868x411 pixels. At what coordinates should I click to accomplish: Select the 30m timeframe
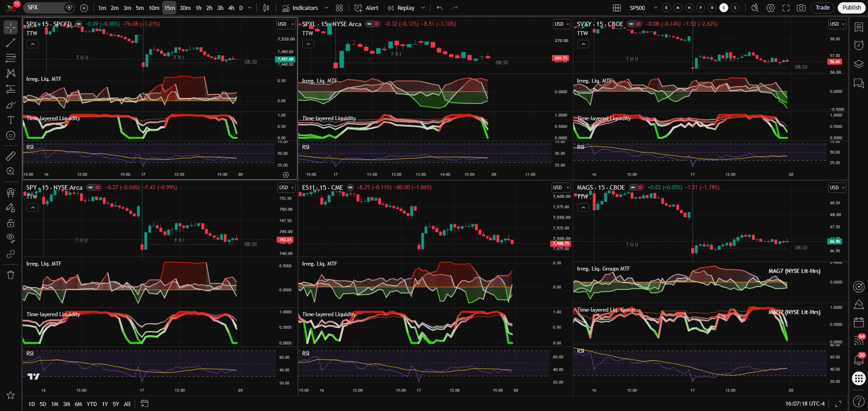(185, 8)
